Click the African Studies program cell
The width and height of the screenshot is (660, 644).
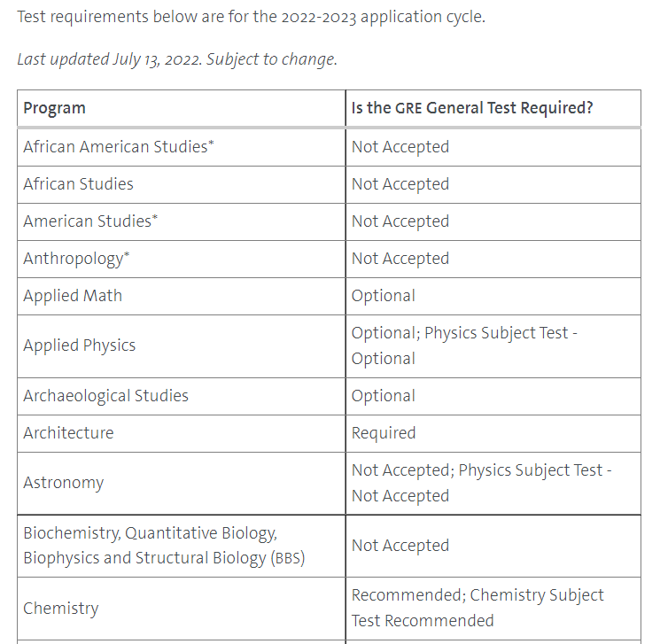[79, 184]
